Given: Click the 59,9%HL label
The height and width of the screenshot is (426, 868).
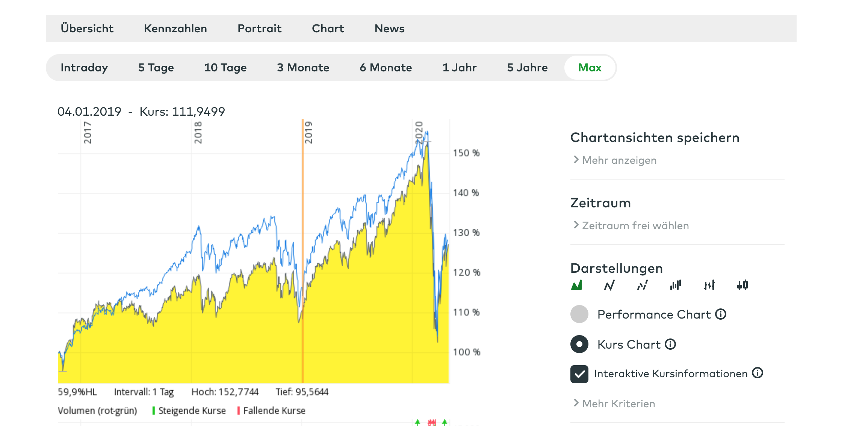Looking at the screenshot, I should [x=77, y=392].
